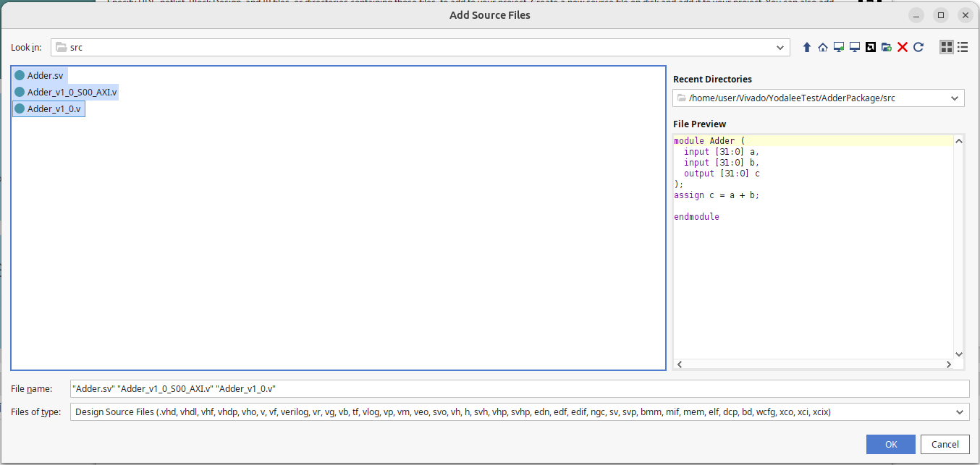Open the Files of type dropdown
980x465 pixels.
[x=960, y=412]
